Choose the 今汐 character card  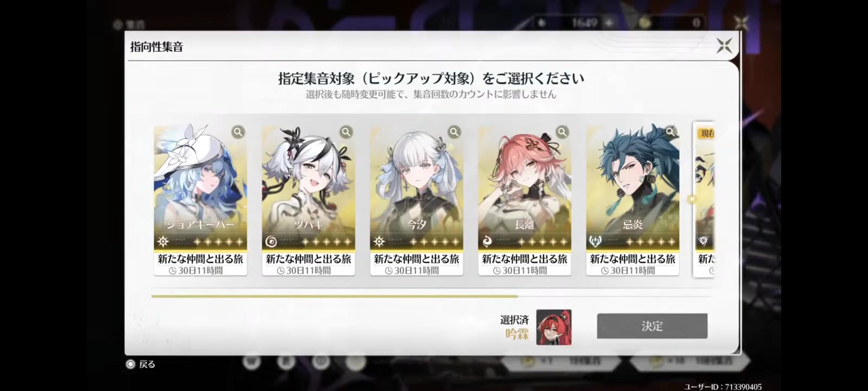pyautogui.click(x=416, y=201)
